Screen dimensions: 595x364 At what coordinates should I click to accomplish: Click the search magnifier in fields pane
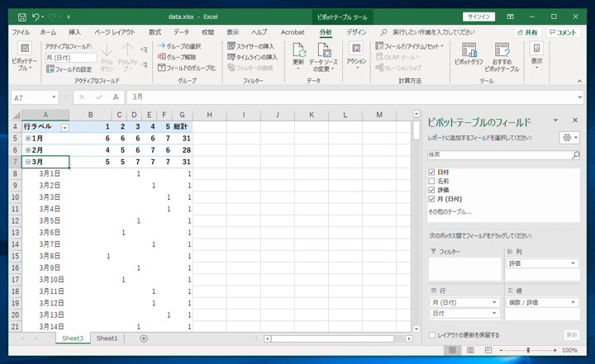click(576, 154)
